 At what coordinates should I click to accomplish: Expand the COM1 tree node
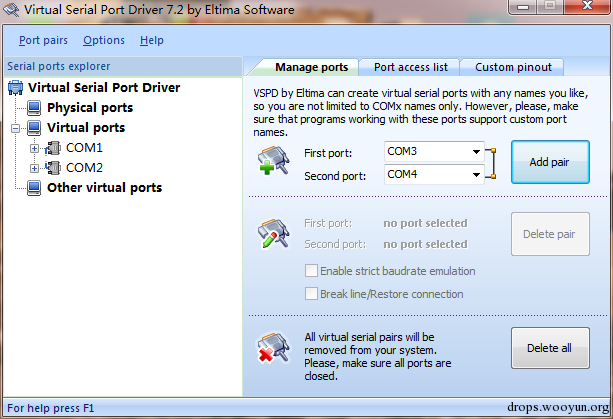point(34,148)
